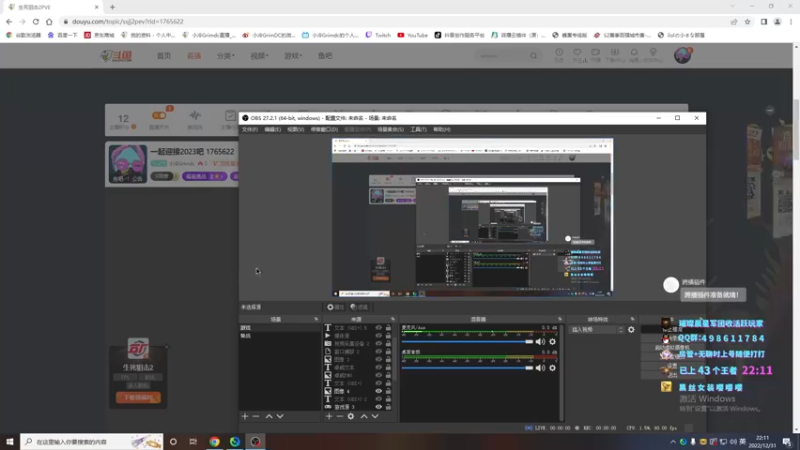
Task: Adjust desktop audio volume slider
Action: click(x=467, y=367)
